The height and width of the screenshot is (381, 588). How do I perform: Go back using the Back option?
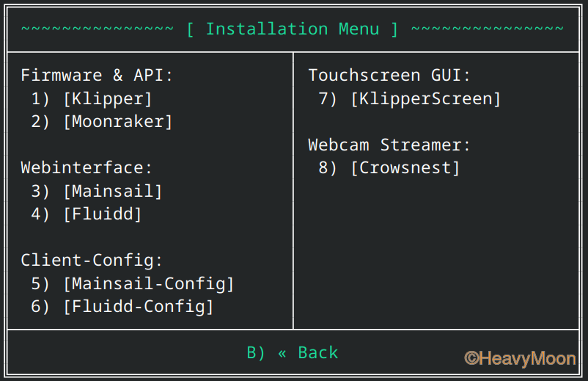click(x=292, y=353)
